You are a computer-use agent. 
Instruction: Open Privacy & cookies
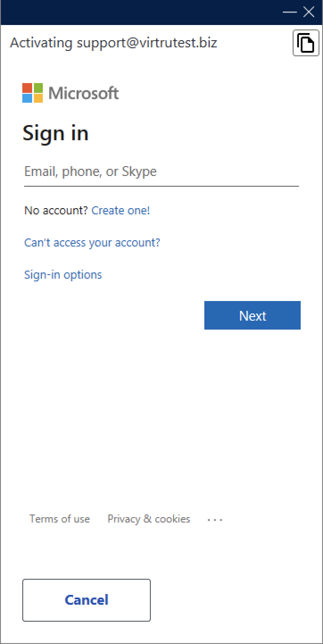click(149, 519)
